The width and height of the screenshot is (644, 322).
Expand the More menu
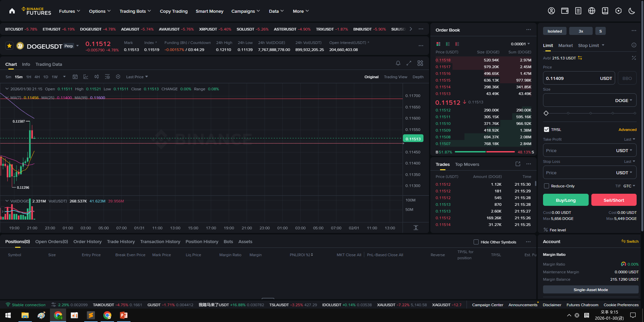click(301, 11)
